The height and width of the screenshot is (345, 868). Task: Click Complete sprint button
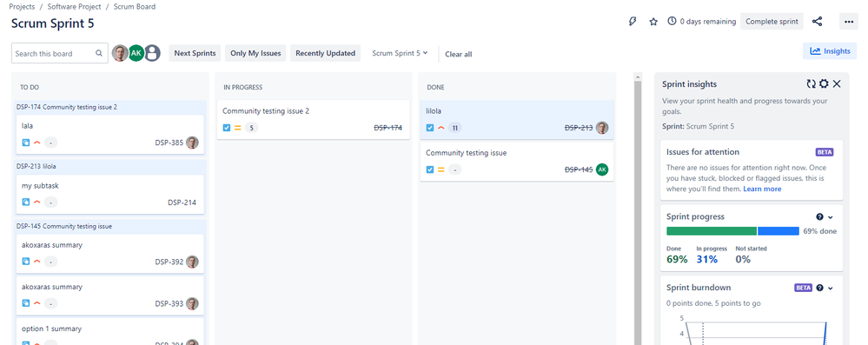[772, 22]
